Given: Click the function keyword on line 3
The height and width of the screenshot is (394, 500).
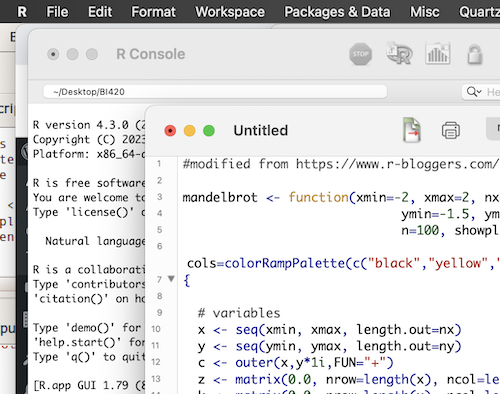Looking at the screenshot, I should (318, 197).
